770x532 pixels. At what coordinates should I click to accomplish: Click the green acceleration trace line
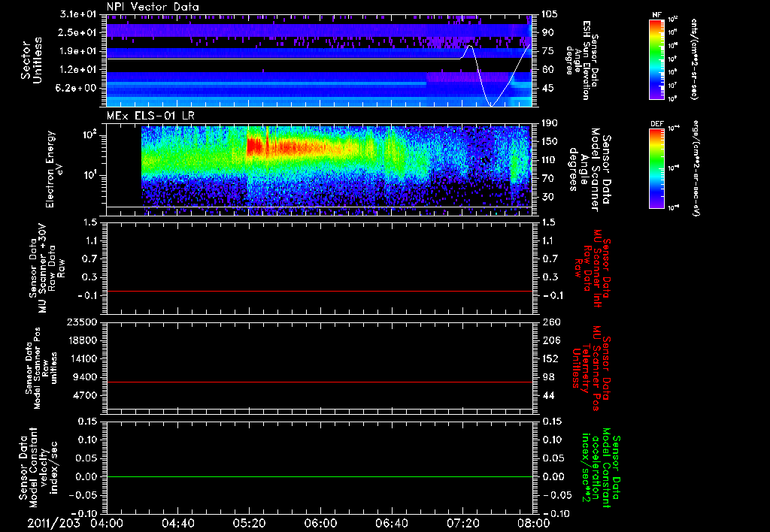320,476
